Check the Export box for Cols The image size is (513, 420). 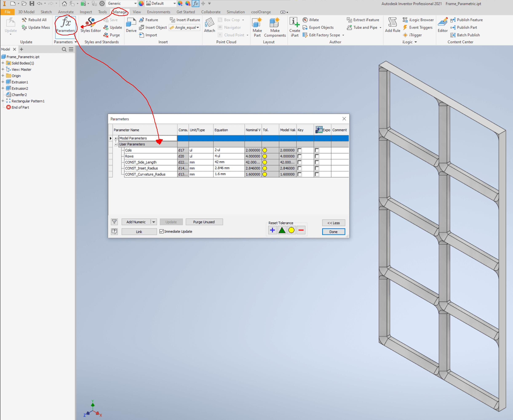(x=317, y=150)
